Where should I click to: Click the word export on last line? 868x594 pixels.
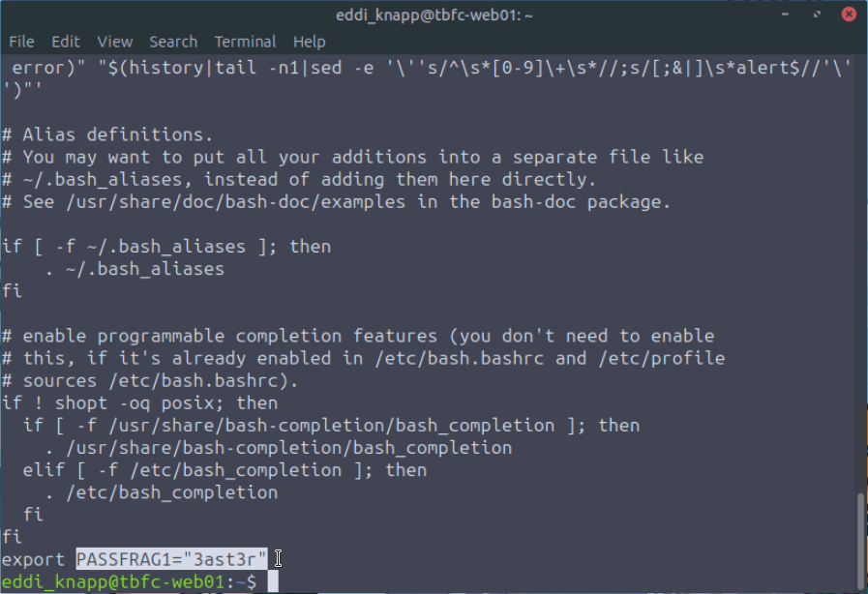pos(33,559)
